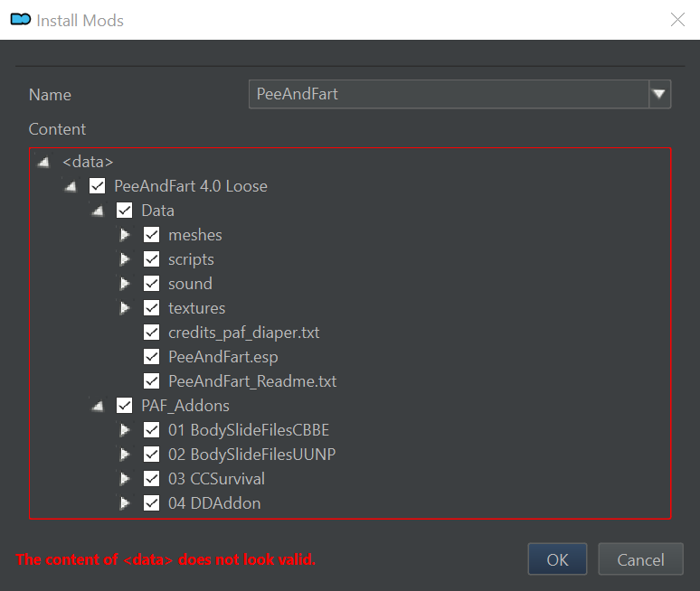Click the invalid <data> content warning text
This screenshot has width=700, height=591.
166,559
